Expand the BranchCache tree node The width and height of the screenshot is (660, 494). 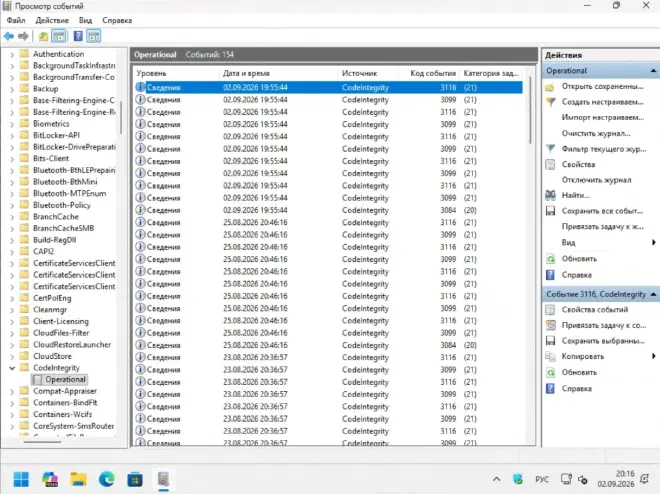(12, 217)
